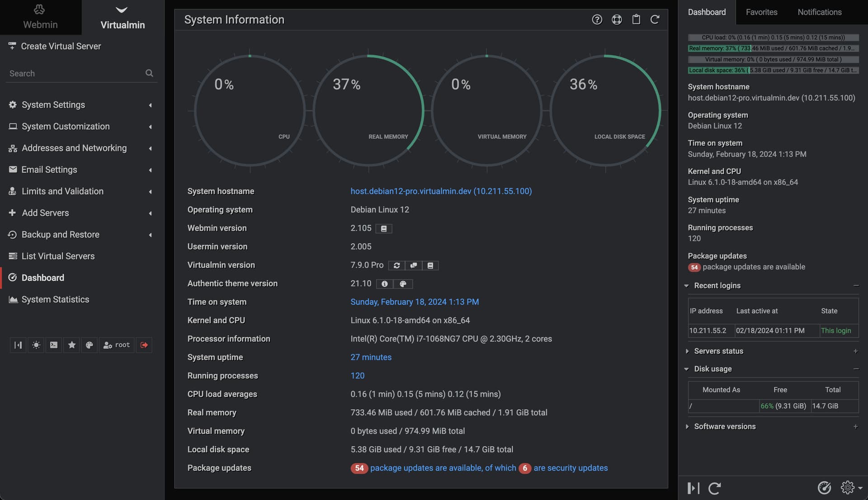Image resolution: width=868 pixels, height=500 pixels.
Task: Expand the Backup and Restore menu
Action: pos(82,234)
